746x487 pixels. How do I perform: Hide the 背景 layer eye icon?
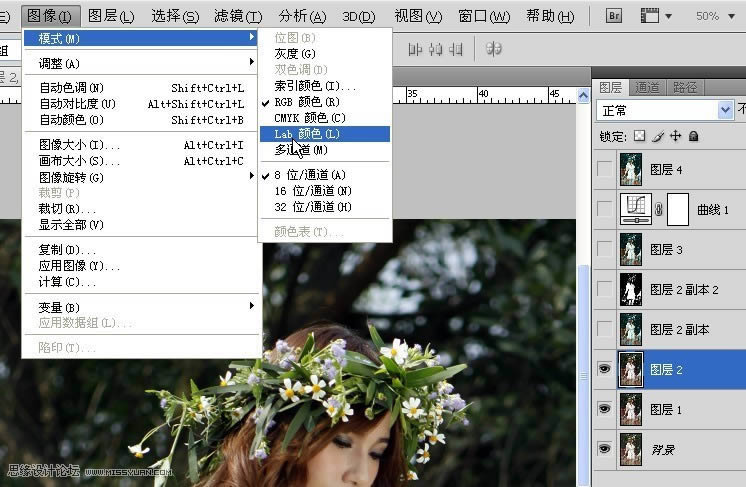(x=604, y=449)
